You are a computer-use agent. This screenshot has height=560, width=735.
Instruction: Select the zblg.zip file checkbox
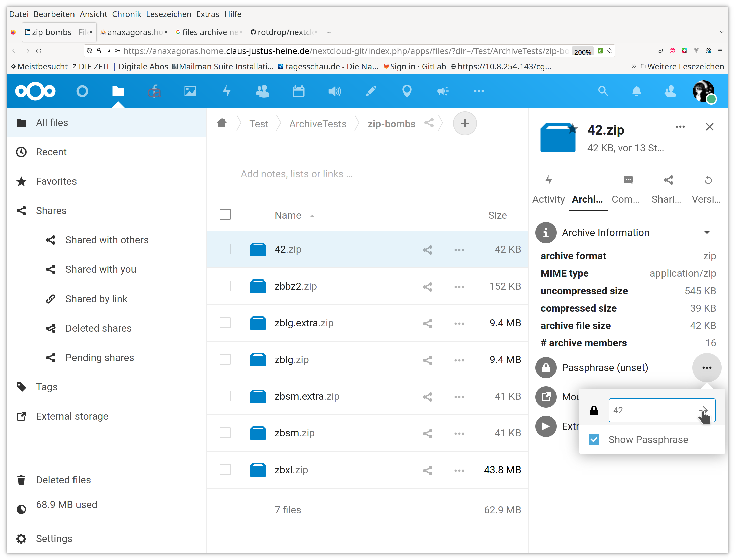(x=225, y=360)
